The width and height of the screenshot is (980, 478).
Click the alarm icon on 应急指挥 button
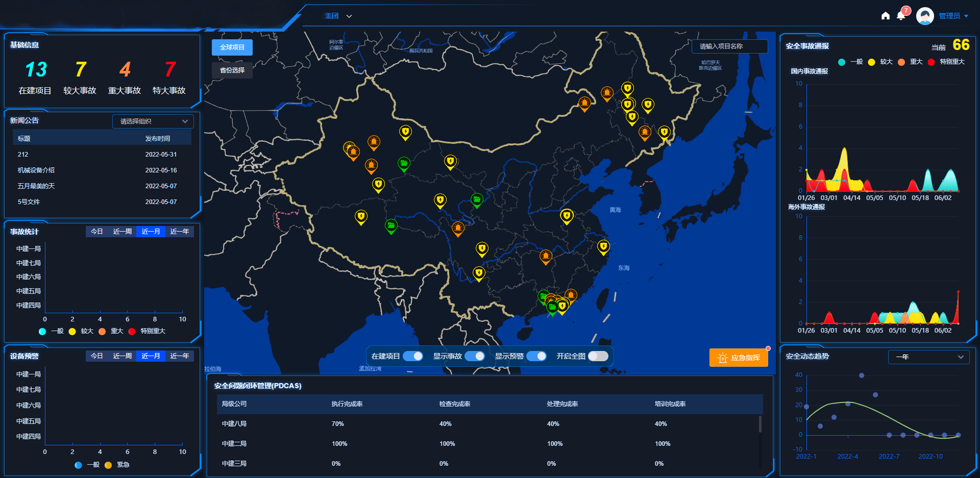click(722, 358)
